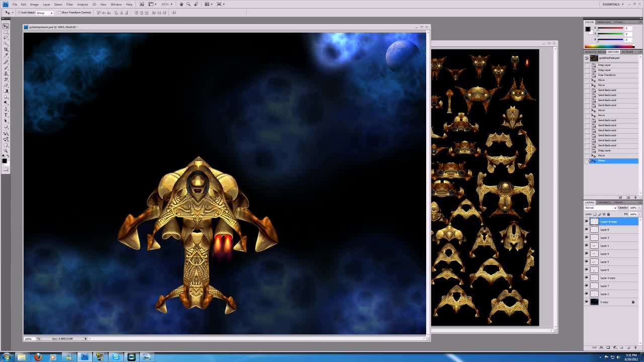The image size is (644, 362).
Task: Open the layer Opacity slider arrow
Action: pyautogui.click(x=639, y=208)
